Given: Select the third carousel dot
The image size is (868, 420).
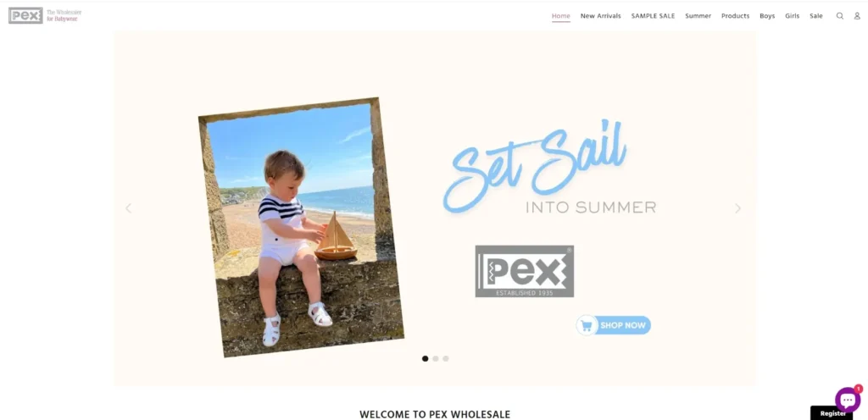Looking at the screenshot, I should 446,359.
